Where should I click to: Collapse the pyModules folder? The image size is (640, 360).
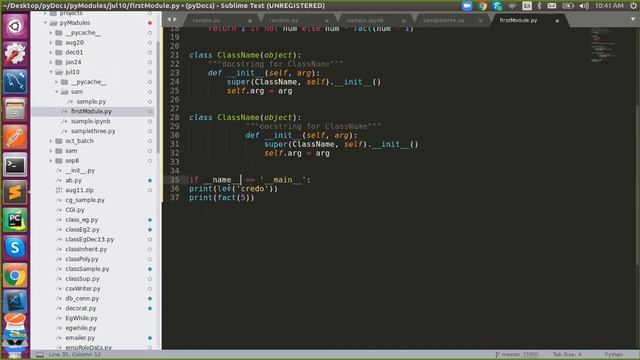click(x=46, y=23)
